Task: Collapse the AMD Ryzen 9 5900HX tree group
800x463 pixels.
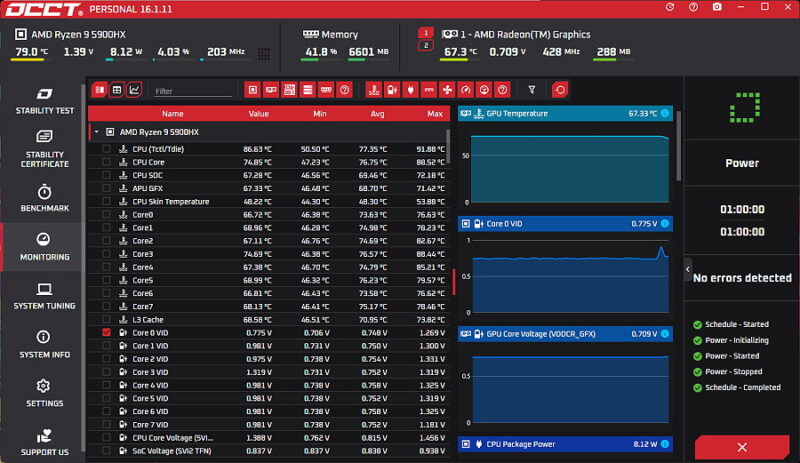Action: pos(96,132)
